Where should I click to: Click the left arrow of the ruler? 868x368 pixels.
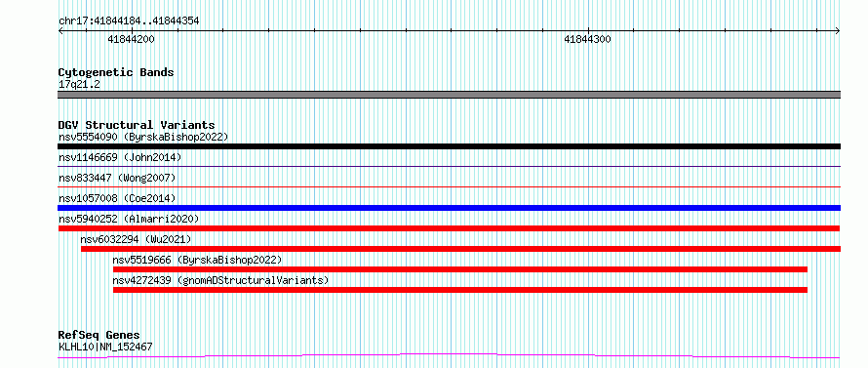(x=60, y=30)
